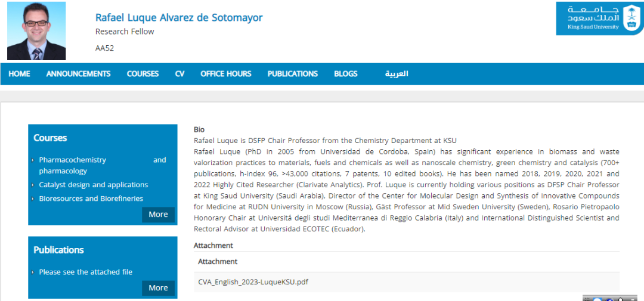Switch the site language to العربية
Image resolution: width=644 pixels, height=301 pixels.
point(397,74)
